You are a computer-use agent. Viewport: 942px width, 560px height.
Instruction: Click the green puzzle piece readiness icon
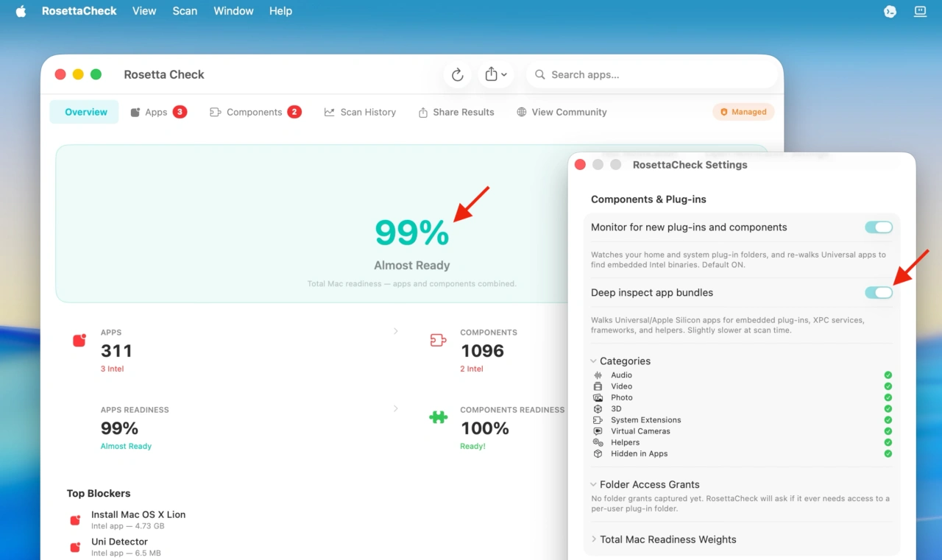coord(438,417)
